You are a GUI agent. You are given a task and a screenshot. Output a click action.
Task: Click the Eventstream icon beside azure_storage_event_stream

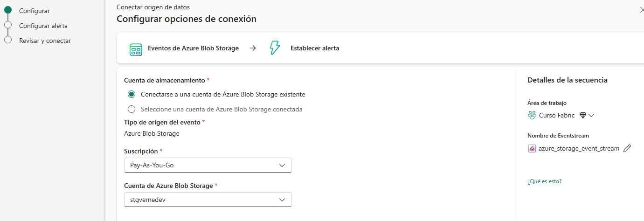click(532, 148)
